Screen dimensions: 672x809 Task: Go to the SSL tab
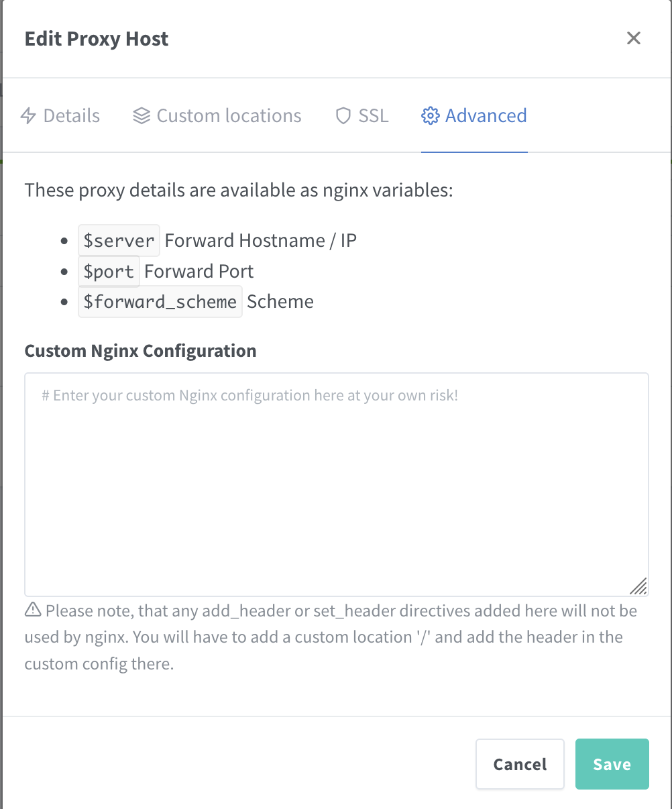point(373,116)
